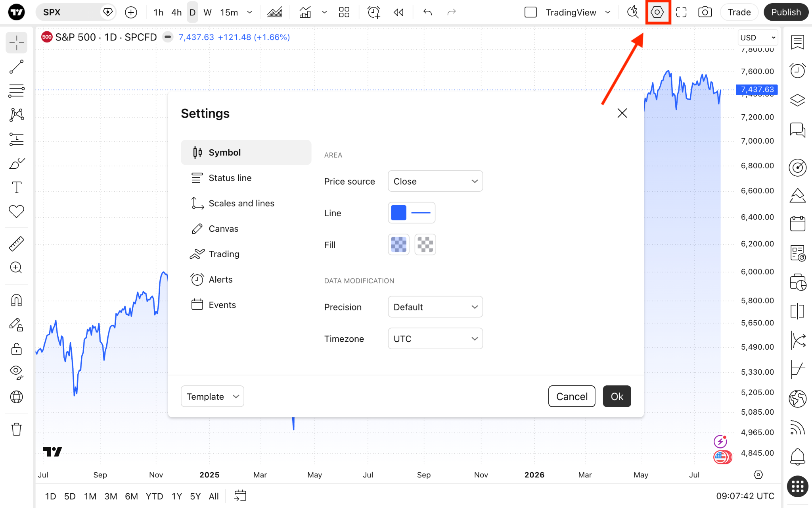Screen dimensions: 812x508
Task: Confirm settings with Ok button
Action: pos(617,396)
